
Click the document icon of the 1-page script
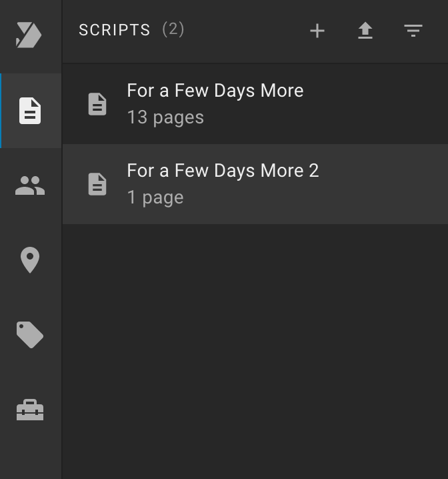pos(97,184)
